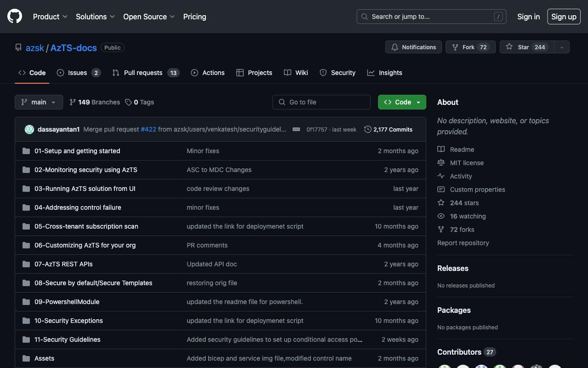Click the folder icon for 11-Security Guidelines
Image resolution: width=588 pixels, height=368 pixels.
tap(26, 339)
